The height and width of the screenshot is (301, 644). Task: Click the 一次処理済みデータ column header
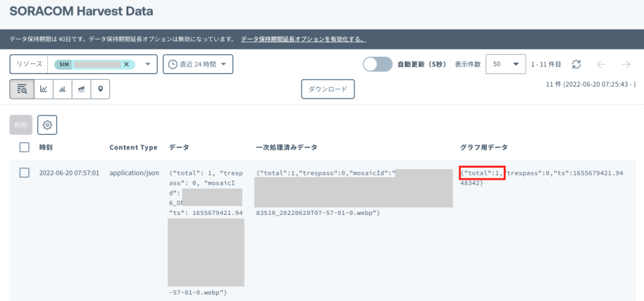286,148
